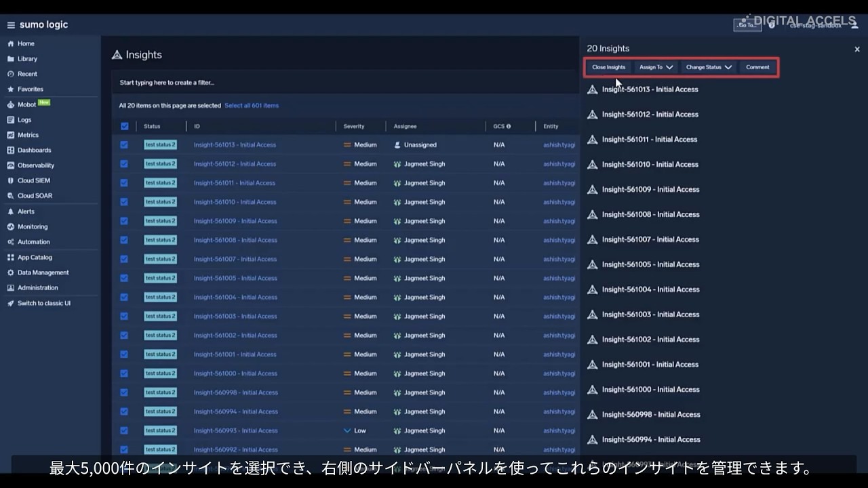Click the Comment button

coord(757,67)
